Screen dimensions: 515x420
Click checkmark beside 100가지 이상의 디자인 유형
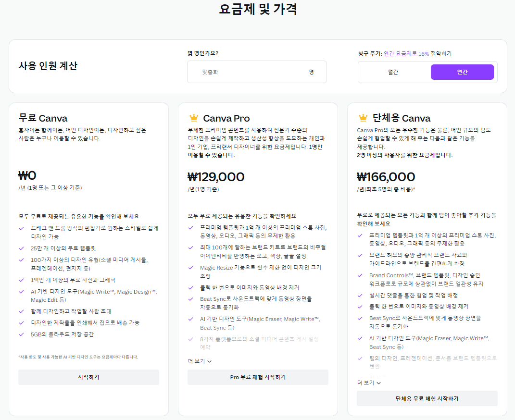click(x=22, y=260)
